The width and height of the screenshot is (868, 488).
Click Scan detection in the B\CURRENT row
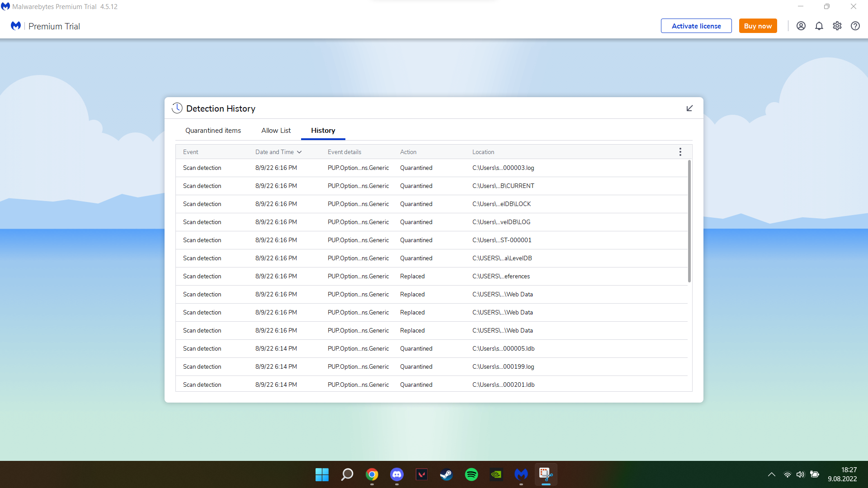point(202,186)
